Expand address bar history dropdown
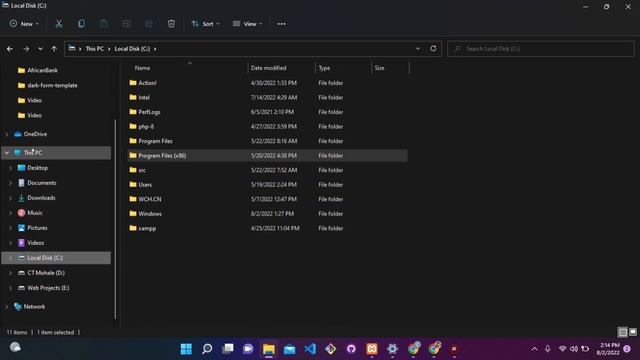The height and width of the screenshot is (360, 640). (x=418, y=49)
